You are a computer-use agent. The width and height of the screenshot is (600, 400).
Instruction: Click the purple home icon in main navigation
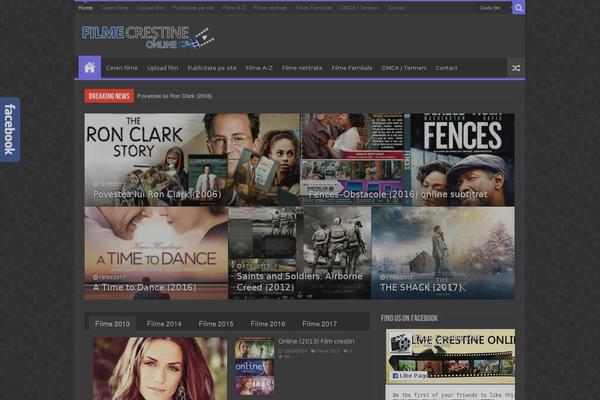[90, 68]
